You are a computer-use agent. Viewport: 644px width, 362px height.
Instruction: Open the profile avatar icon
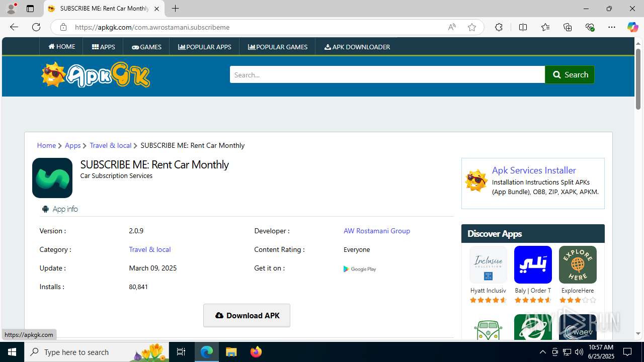[x=11, y=9]
